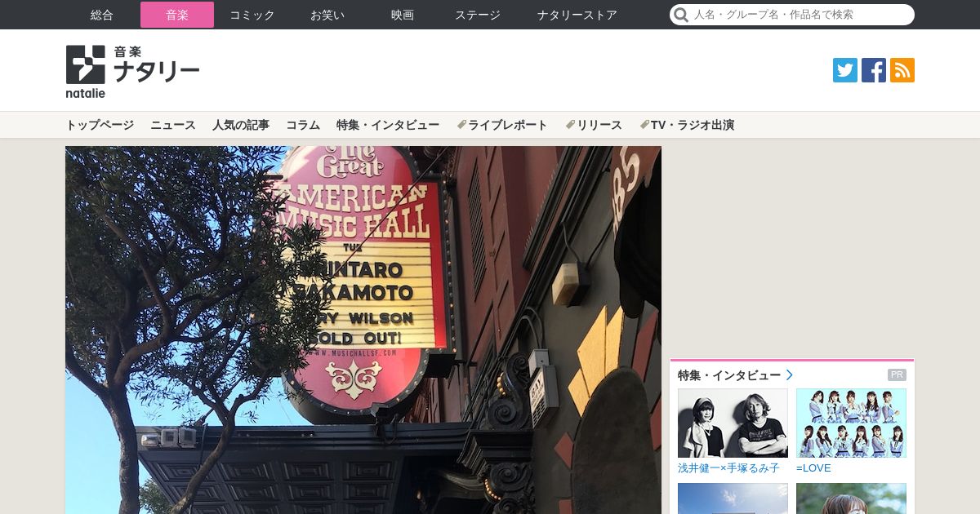Viewport: 980px width, 514px height.
Task: Click the PR badge in 特集・インタビュー panel
Action: [897, 375]
